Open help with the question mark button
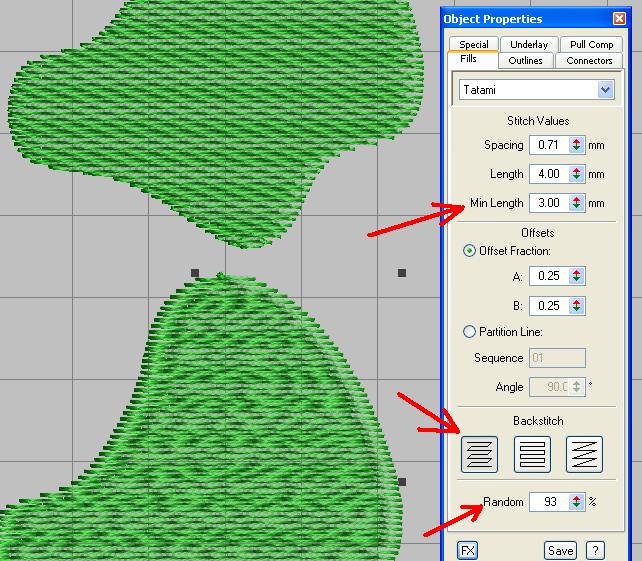 [x=595, y=550]
